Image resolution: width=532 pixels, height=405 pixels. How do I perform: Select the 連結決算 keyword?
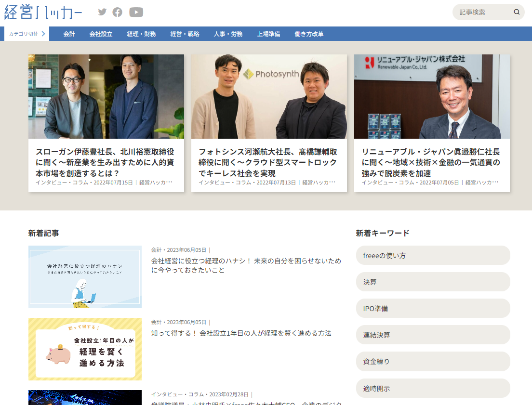point(433,335)
